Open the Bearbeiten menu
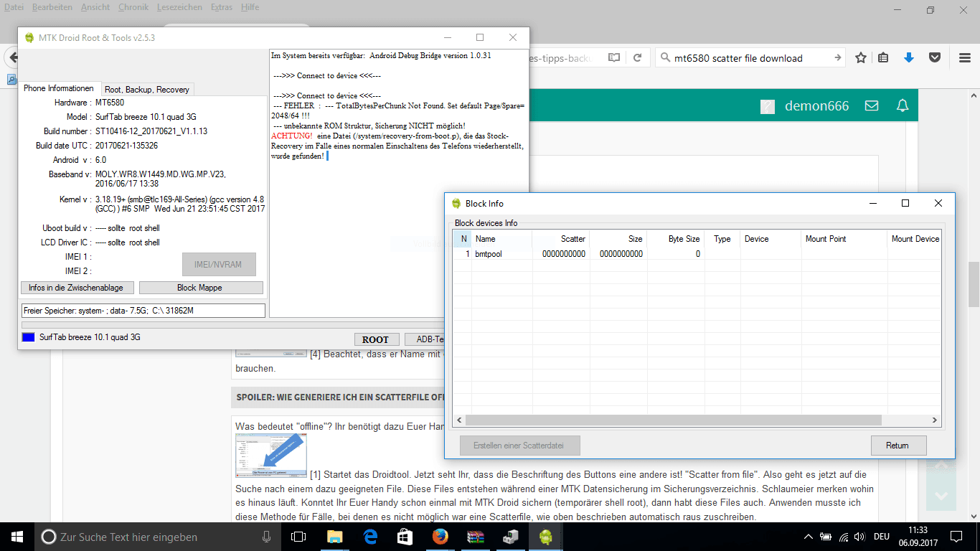The image size is (980, 551). click(52, 7)
